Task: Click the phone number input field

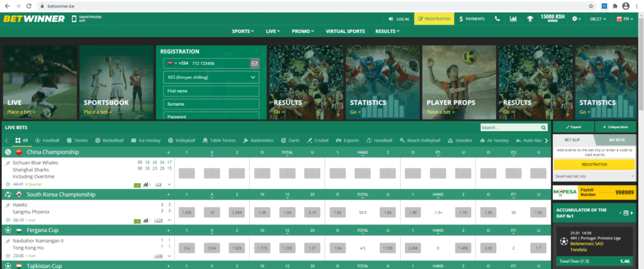Action: [219, 64]
